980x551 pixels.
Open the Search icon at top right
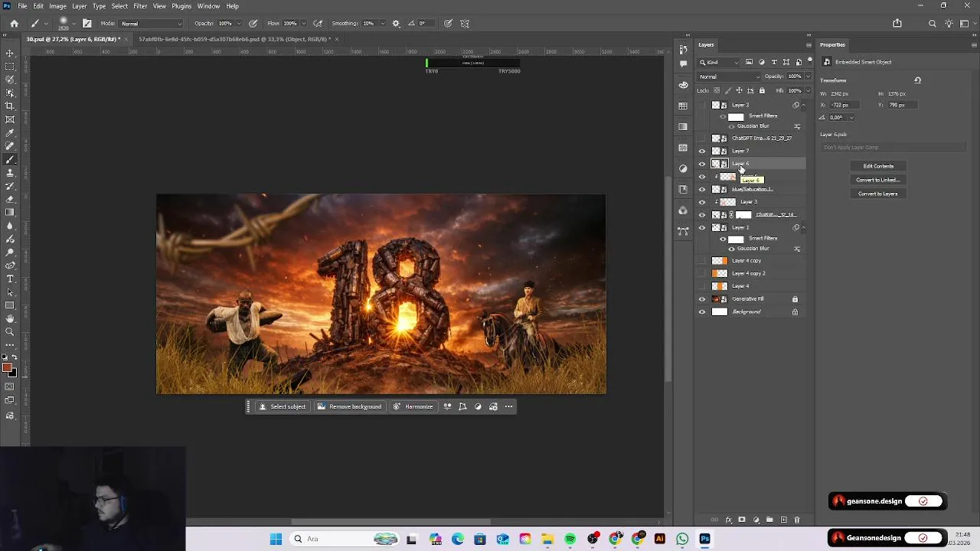pos(932,23)
